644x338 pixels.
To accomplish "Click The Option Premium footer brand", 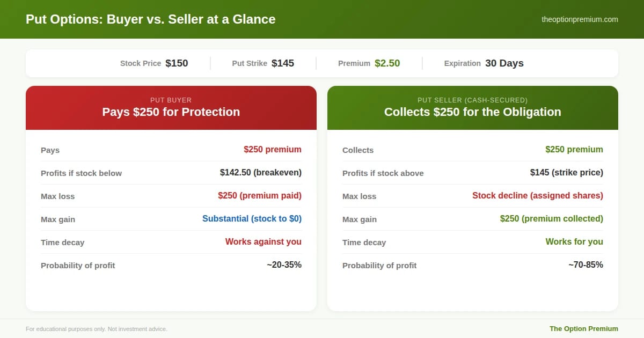I will [x=583, y=329].
